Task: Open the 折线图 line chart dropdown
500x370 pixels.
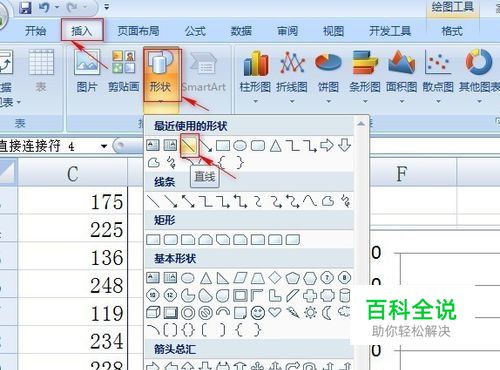Action: [292, 76]
